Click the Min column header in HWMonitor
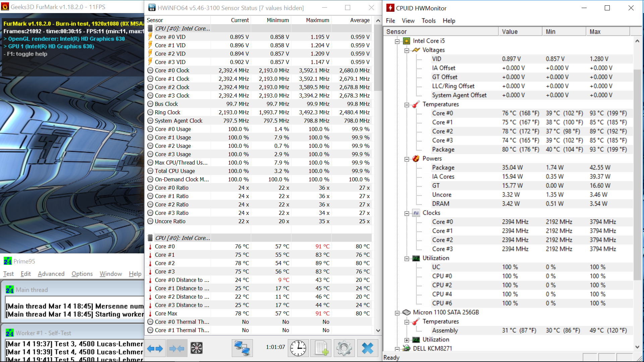This screenshot has width=644, height=362. [x=564, y=32]
